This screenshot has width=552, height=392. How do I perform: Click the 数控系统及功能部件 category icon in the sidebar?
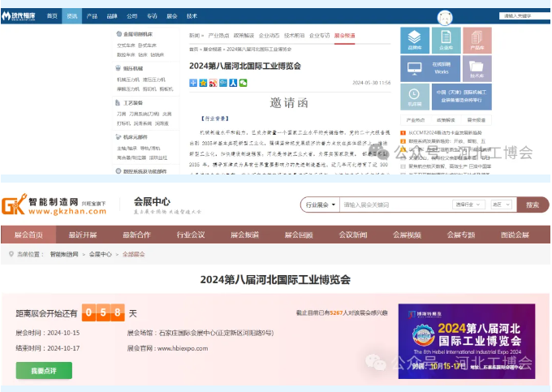click(119, 171)
